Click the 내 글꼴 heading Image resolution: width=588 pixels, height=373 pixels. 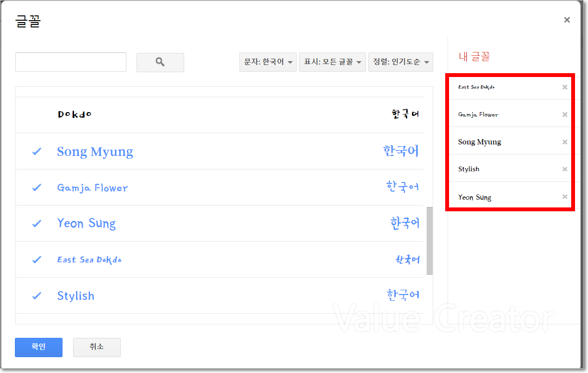click(474, 57)
